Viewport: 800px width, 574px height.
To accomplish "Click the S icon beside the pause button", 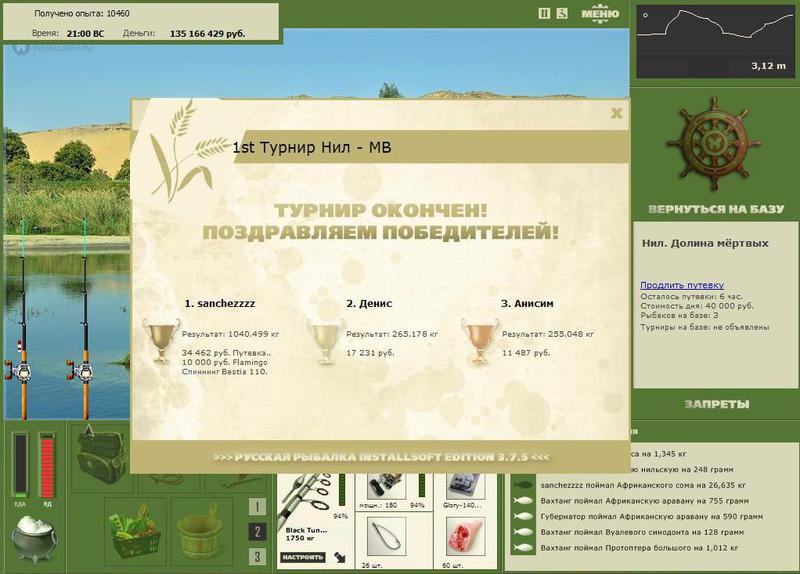I will (562, 14).
